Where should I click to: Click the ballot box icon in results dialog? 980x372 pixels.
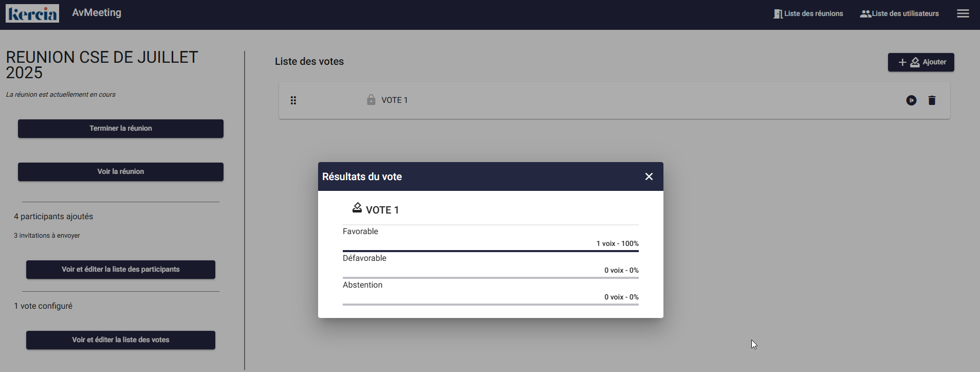point(357,208)
